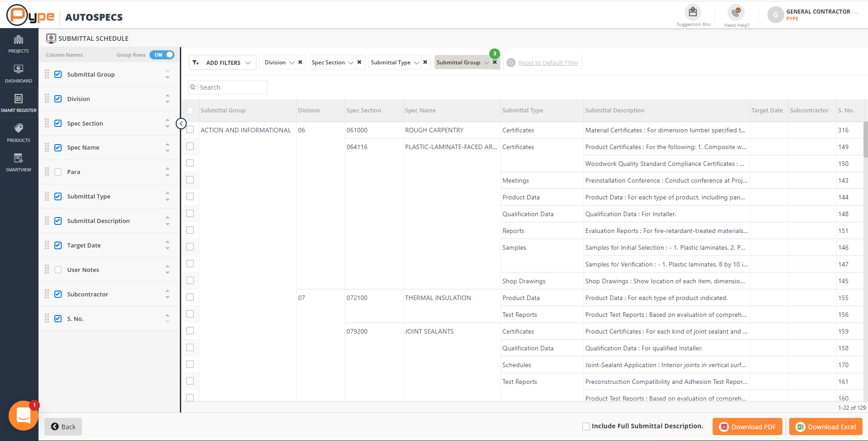The image size is (868, 441).
Task: Remove the Spec Section filter with X
Action: [x=359, y=62]
